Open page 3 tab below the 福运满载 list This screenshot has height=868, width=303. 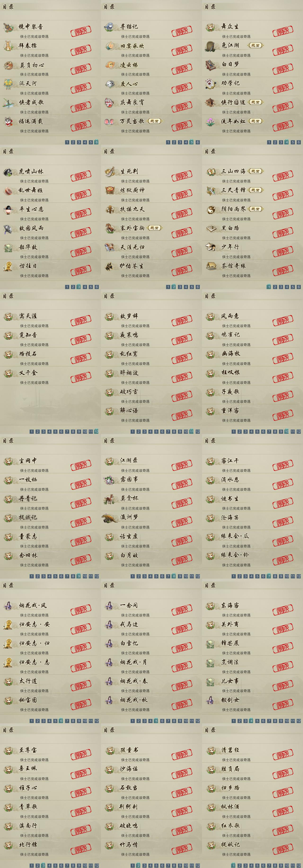pos(79,142)
